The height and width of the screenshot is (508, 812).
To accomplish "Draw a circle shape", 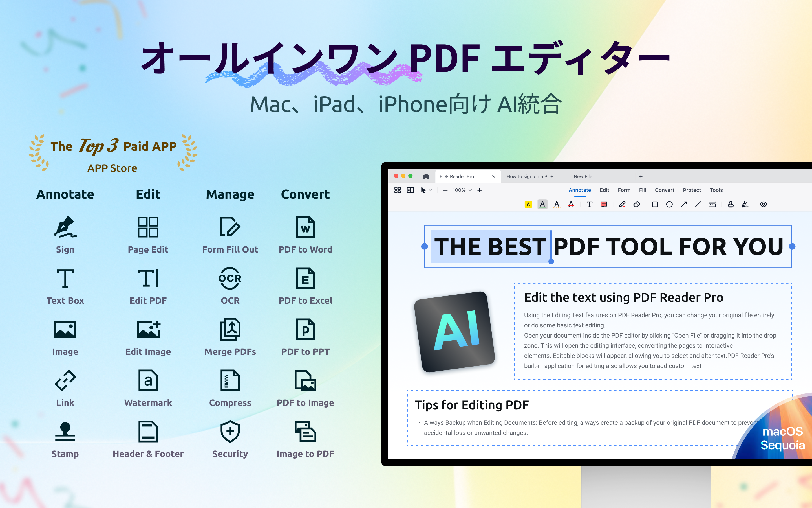I will 669,204.
